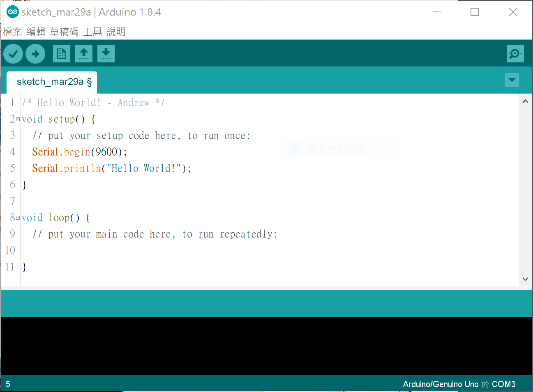
Task: Create a new sketch with the New icon
Action: pyautogui.click(x=61, y=53)
